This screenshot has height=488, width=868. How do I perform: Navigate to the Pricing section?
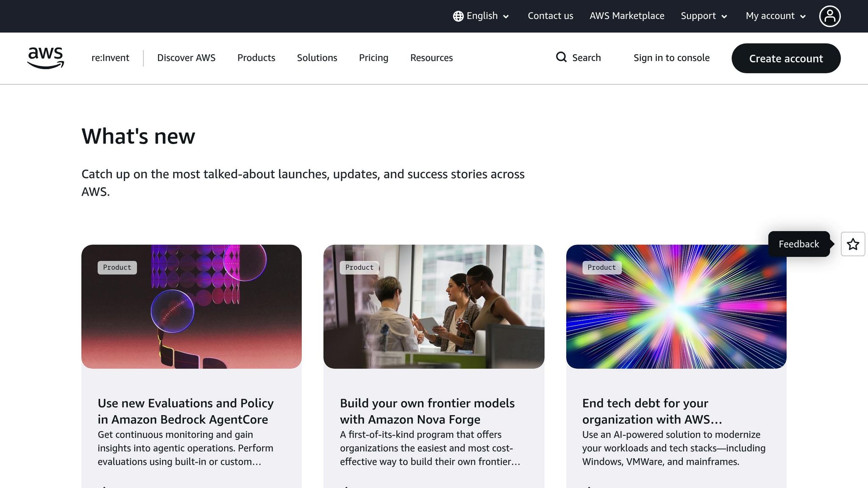(373, 58)
